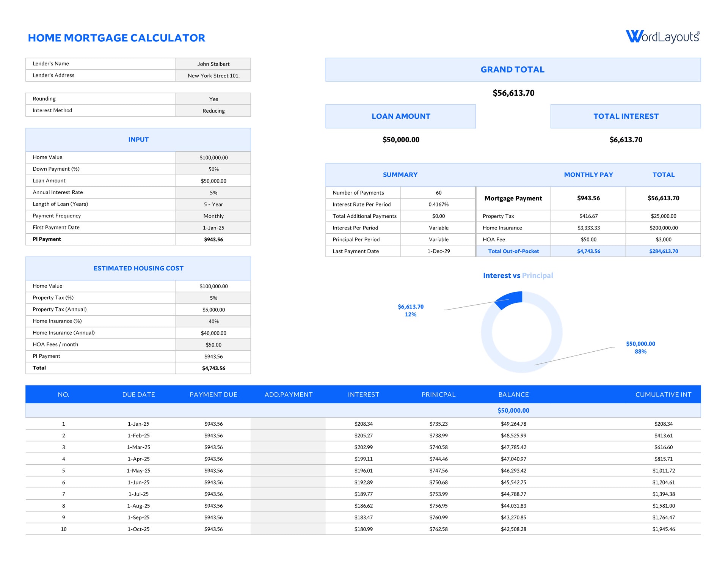Click the Input Home Value $100,000.00 cell
Screen dimensions: 728x563
(x=213, y=157)
